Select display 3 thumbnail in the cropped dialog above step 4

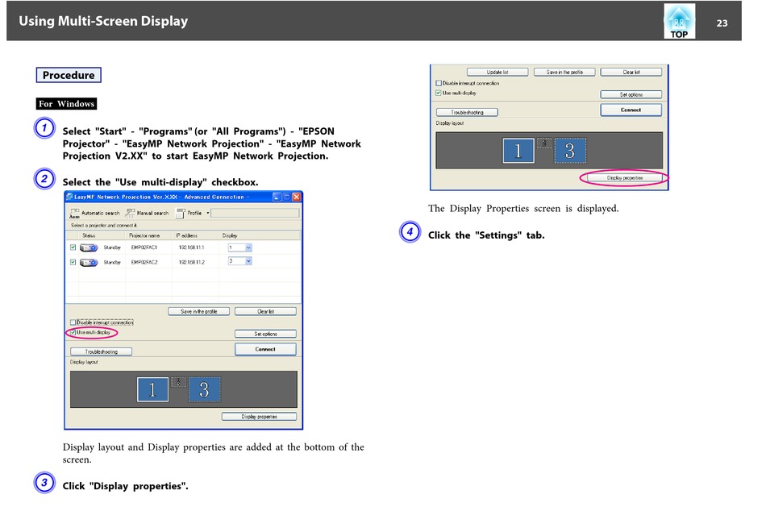(570, 151)
